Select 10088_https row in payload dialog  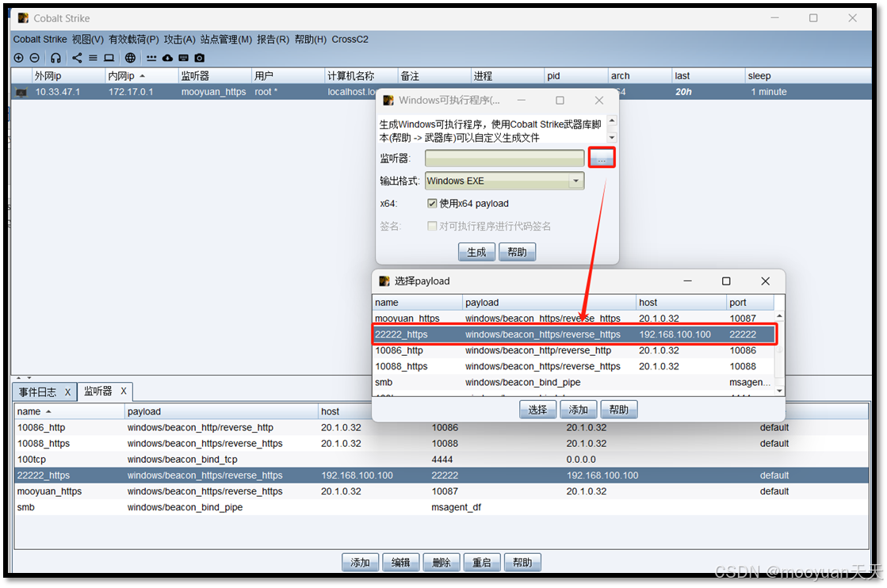(574, 366)
